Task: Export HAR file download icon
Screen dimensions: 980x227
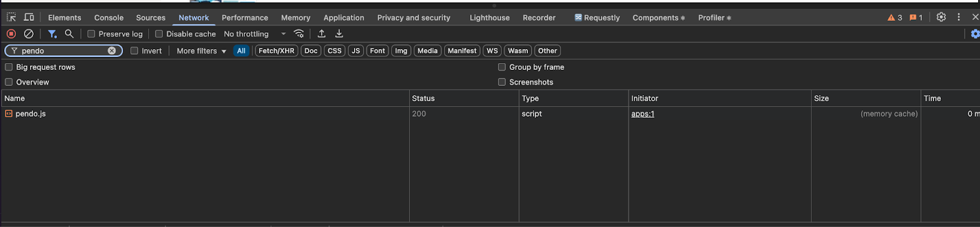Action: [x=339, y=34]
